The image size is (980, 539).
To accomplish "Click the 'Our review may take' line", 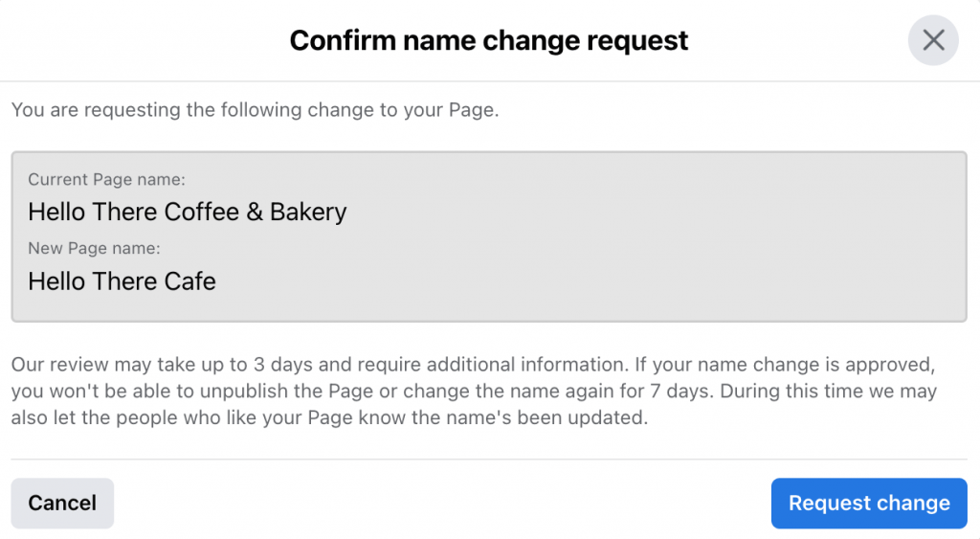I will [x=473, y=364].
